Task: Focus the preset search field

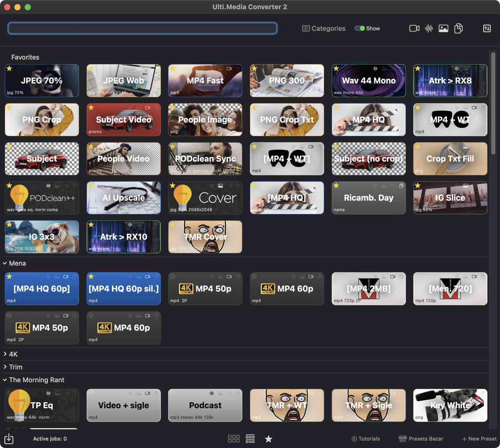Action: [142, 28]
